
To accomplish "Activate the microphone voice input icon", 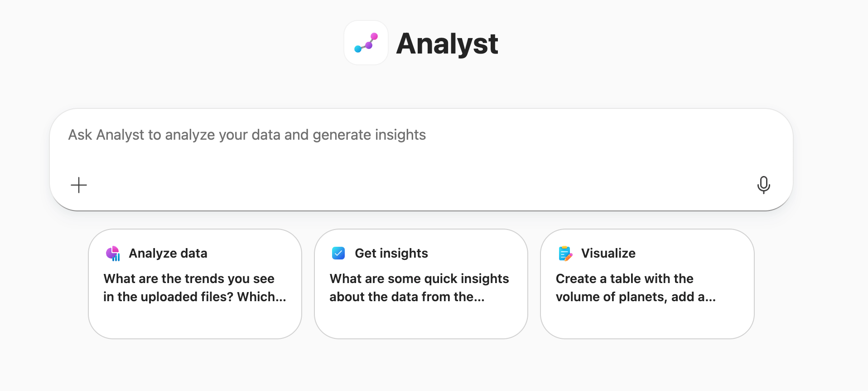I will [x=763, y=185].
